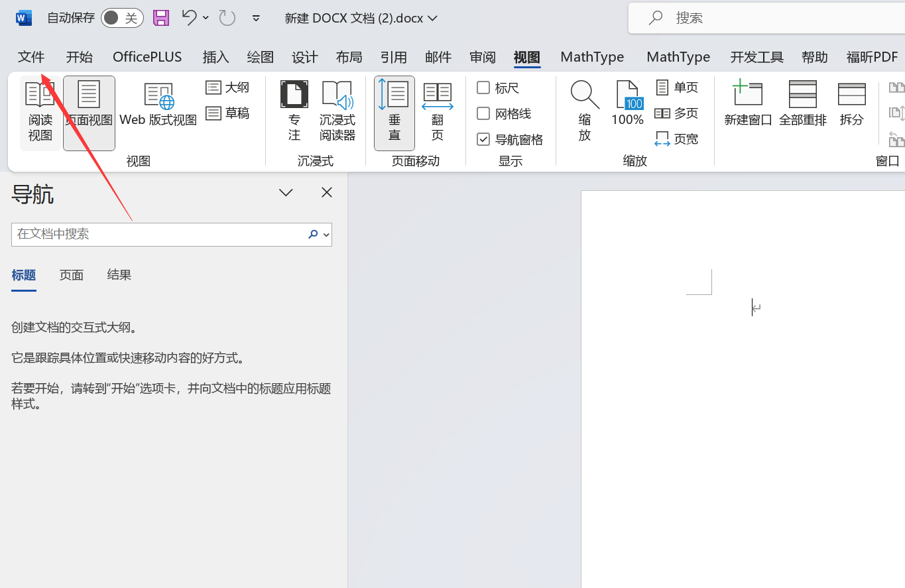Set zoom to 100%
This screenshot has height=588, width=905.
628,105
